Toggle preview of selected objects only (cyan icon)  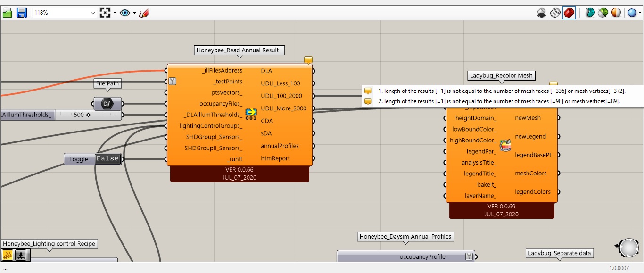[x=590, y=13]
